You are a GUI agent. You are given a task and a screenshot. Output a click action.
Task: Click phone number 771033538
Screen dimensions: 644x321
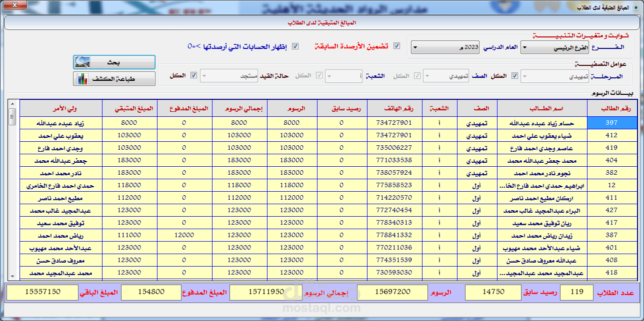pos(395,160)
